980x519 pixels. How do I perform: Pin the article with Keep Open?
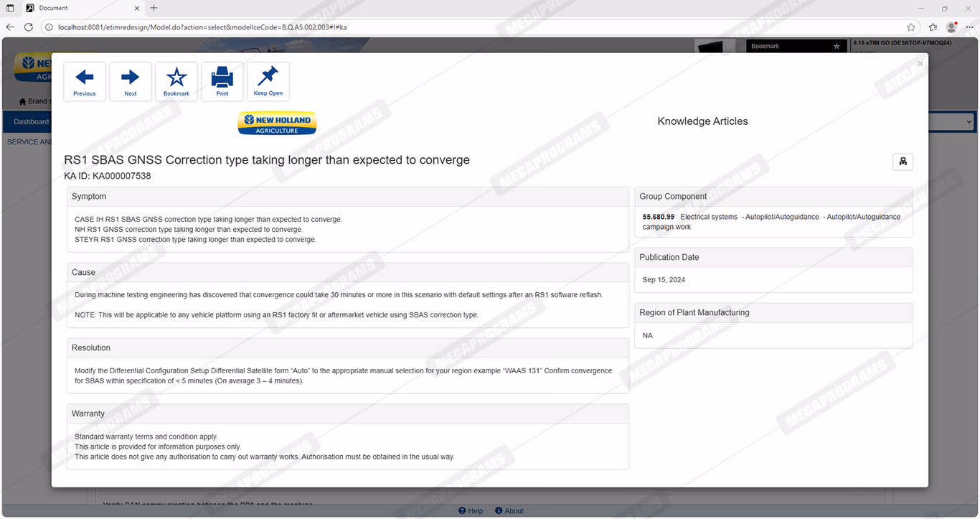268,81
